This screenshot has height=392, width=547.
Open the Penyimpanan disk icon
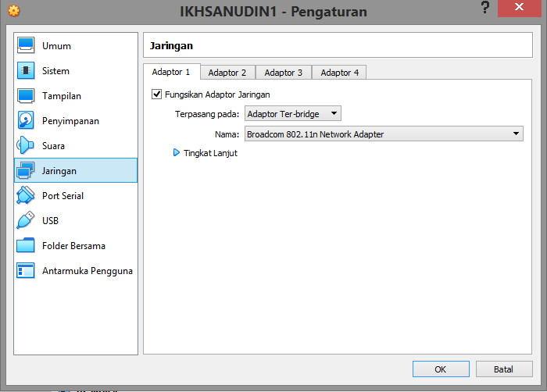[26, 121]
